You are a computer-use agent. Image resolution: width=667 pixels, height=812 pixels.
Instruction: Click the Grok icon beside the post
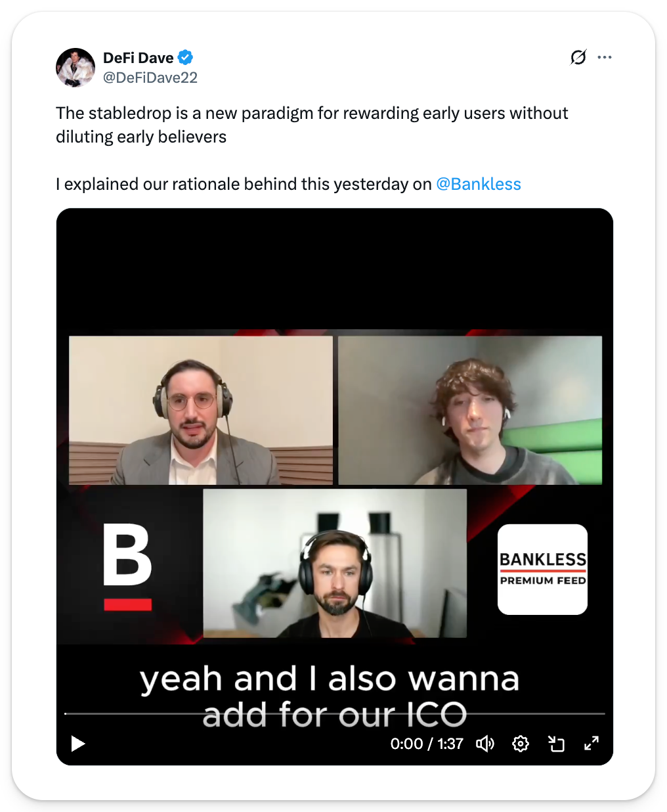tap(578, 57)
